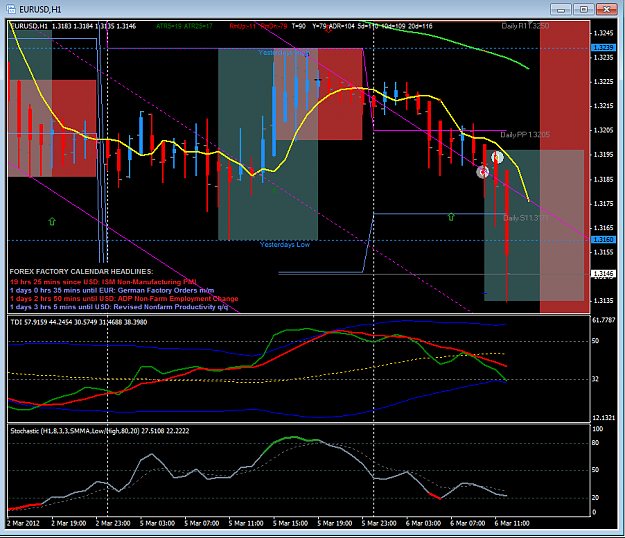Screen dimensions: 625x538
Task: Click the '5 Mar 07:00' time axis label
Action: pyautogui.click(x=202, y=523)
